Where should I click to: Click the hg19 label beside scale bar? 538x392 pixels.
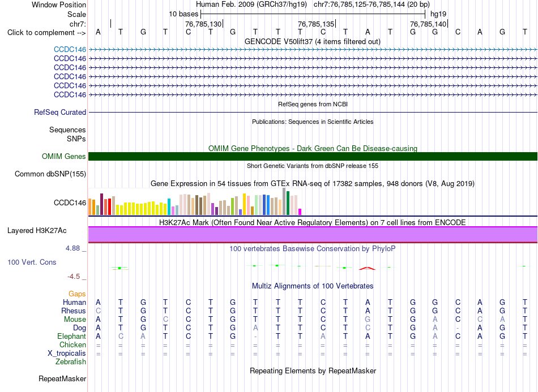pos(438,14)
